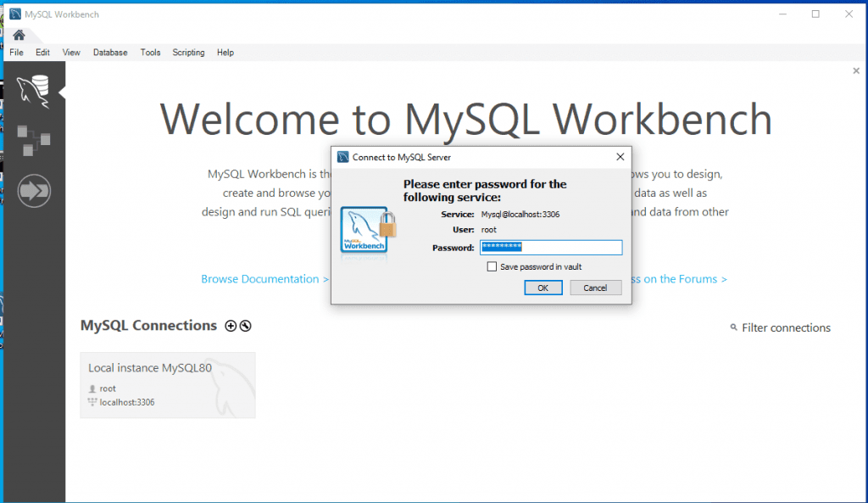
Task: Open manage connections wrench icon
Action: [245, 326]
